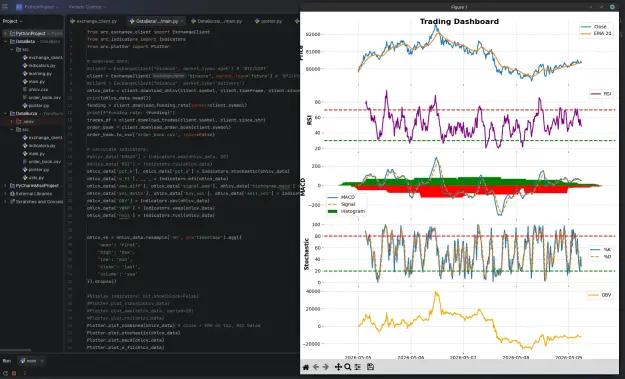Click the Python icon on the 'main' run tab
Image resolution: width=625 pixels, height=379 pixels.
click(x=23, y=361)
